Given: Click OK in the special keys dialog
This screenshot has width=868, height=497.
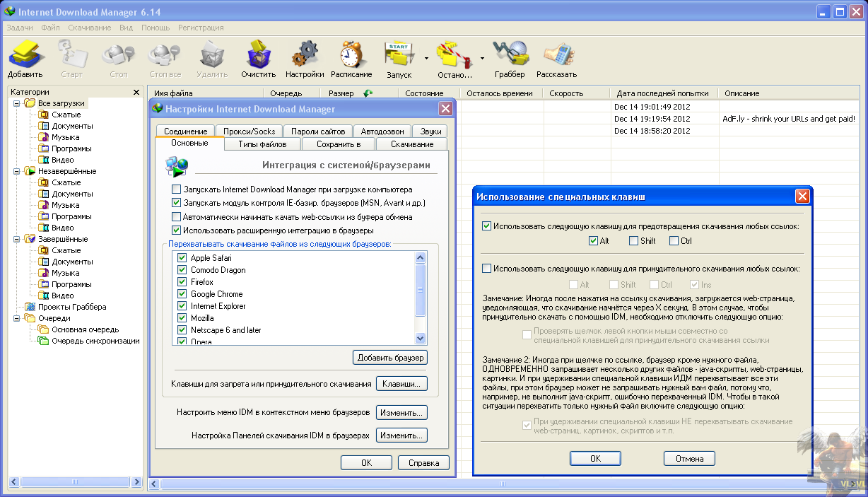Looking at the screenshot, I should [x=595, y=459].
